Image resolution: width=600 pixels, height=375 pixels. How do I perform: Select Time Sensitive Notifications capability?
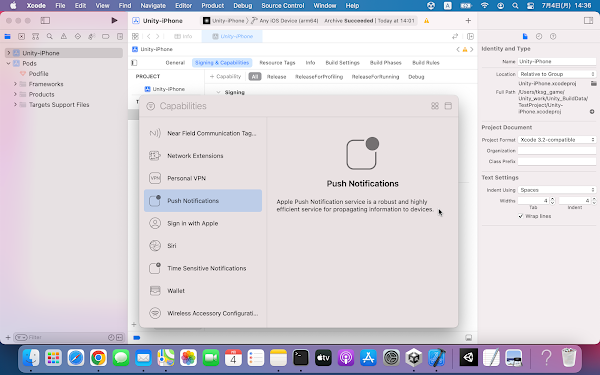(x=203, y=268)
